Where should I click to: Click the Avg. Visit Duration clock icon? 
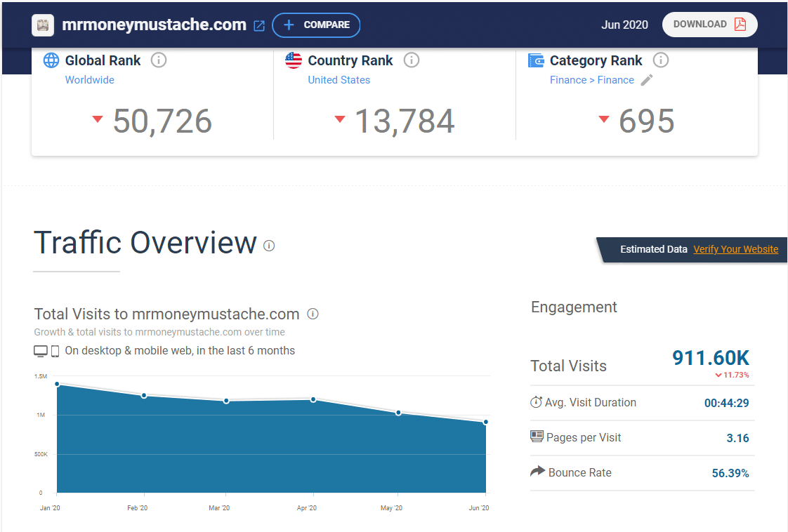pos(537,402)
